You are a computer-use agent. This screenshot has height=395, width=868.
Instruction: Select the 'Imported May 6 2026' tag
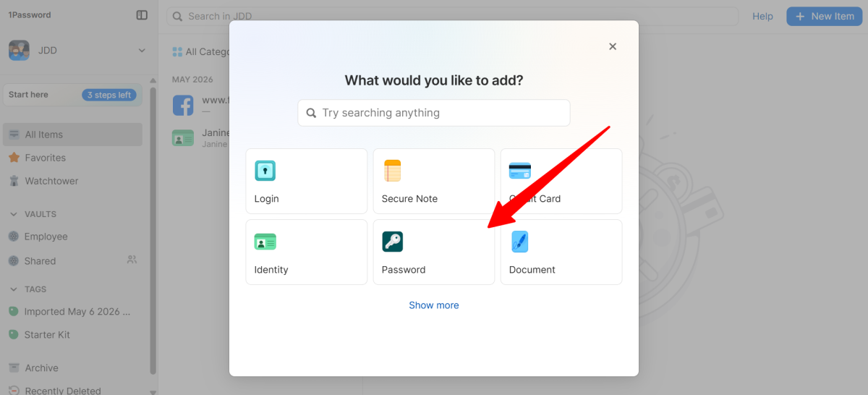[73, 312]
